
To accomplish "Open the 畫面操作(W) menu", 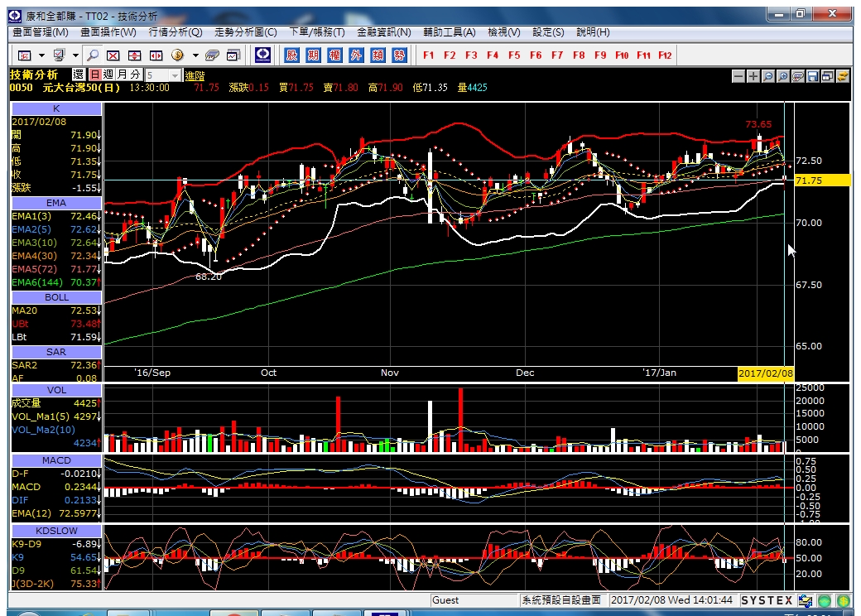I will coord(108,32).
